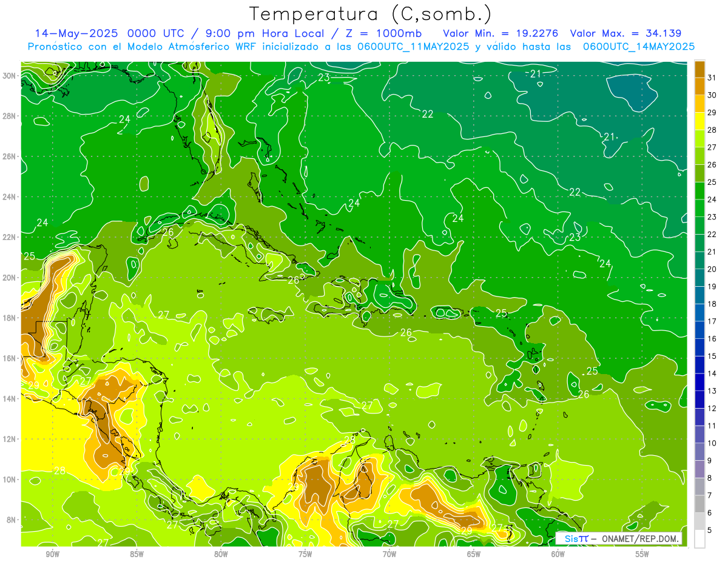The width and height of the screenshot is (728, 562).
Task: Click the color scale label 26
Action: (712, 164)
